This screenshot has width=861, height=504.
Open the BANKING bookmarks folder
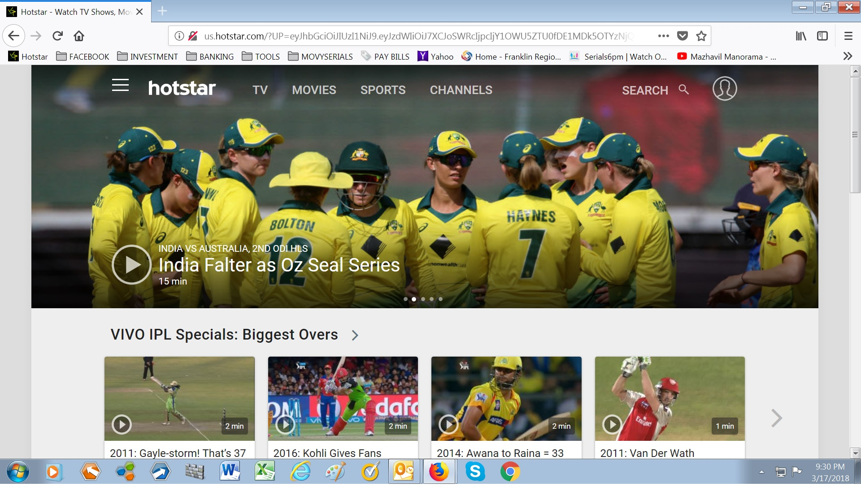[x=210, y=56]
